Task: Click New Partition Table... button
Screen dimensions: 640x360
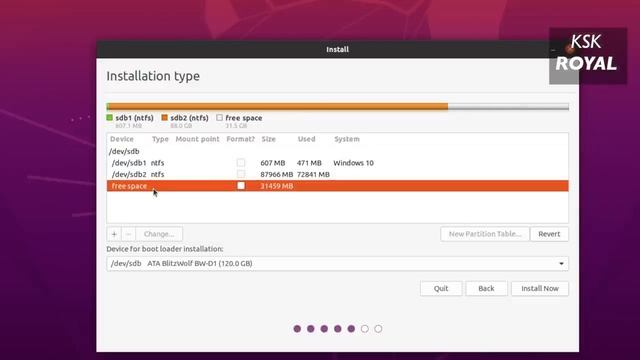Action: (485, 234)
